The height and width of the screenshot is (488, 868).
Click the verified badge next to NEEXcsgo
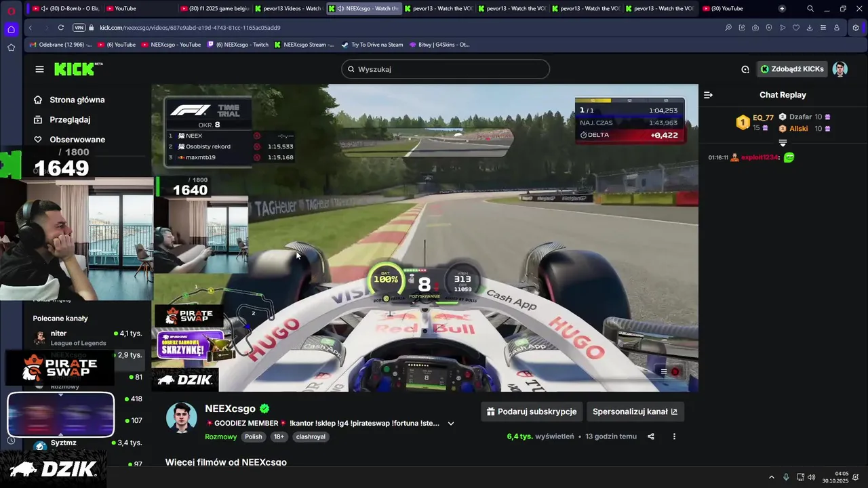click(264, 409)
